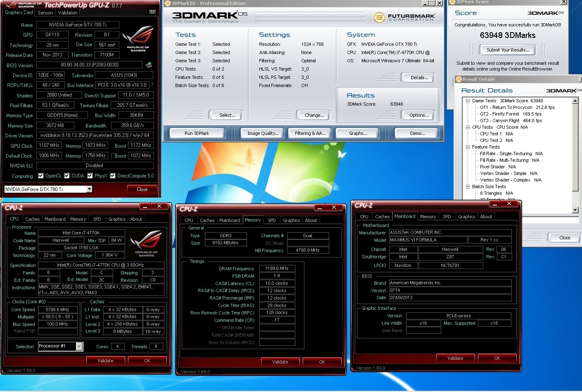
Task: Click the GPU-Z screenshot camera icon
Action: pos(152,12)
